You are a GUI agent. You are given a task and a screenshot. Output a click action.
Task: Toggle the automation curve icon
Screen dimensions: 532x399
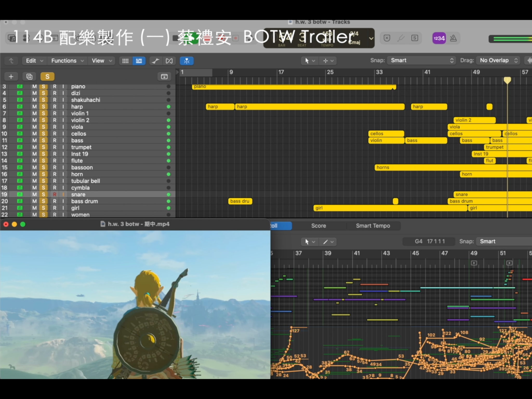click(x=156, y=61)
